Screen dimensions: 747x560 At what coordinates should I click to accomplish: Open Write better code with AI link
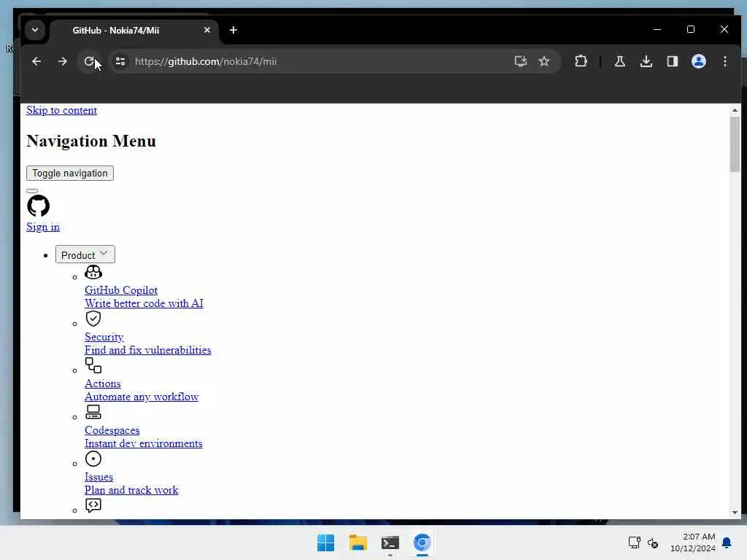click(144, 303)
